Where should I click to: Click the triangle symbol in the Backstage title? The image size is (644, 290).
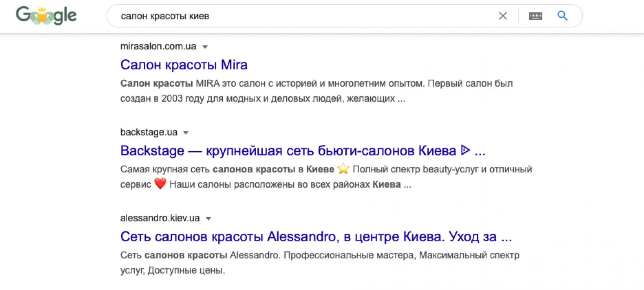tap(465, 150)
